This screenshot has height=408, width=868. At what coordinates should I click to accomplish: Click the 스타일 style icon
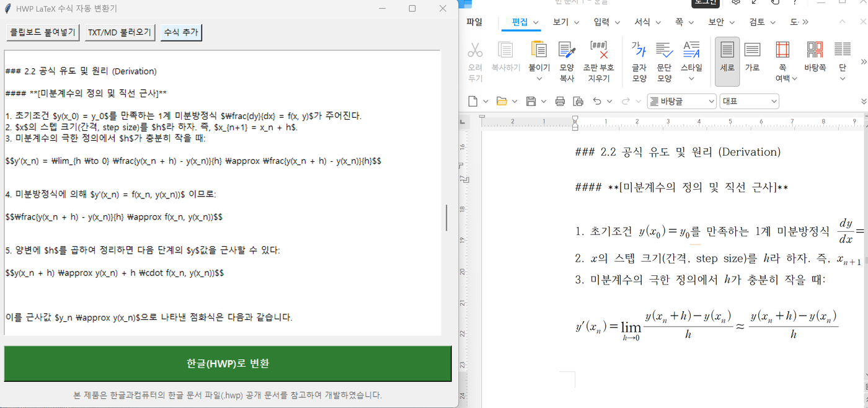(691, 50)
